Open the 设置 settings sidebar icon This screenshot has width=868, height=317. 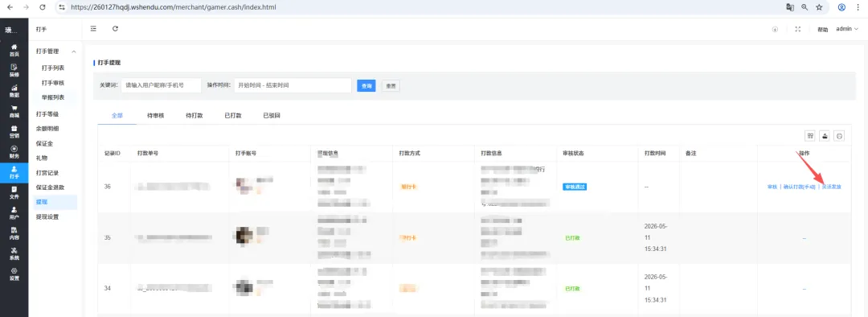pyautogui.click(x=14, y=274)
